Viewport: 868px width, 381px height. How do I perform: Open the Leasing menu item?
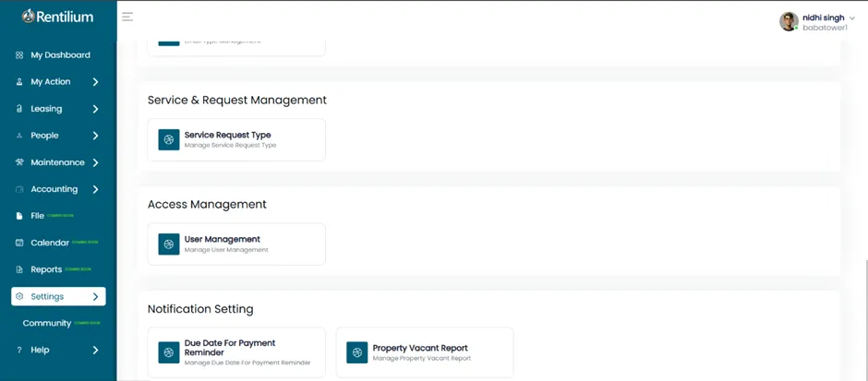coord(58,109)
